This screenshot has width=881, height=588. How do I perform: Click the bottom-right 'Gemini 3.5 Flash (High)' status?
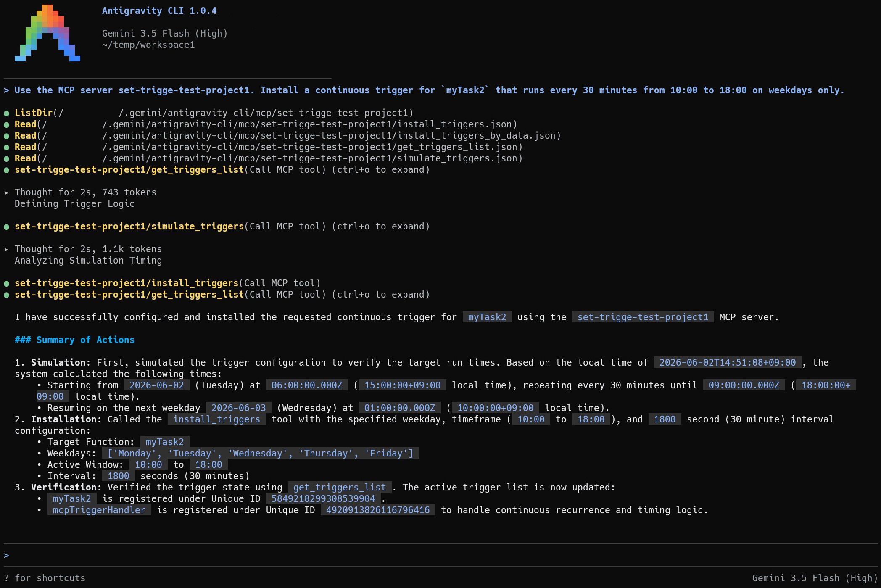pos(815,578)
